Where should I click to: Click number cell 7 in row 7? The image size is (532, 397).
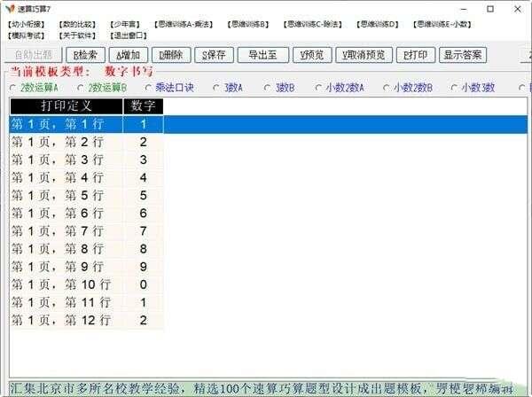(x=143, y=231)
